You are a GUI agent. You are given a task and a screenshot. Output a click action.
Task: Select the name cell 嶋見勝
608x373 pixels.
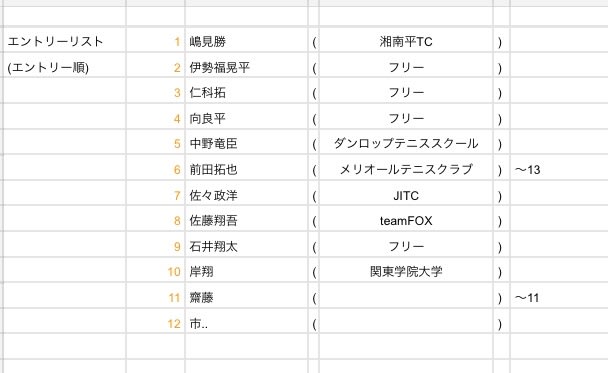pyautogui.click(x=247, y=41)
